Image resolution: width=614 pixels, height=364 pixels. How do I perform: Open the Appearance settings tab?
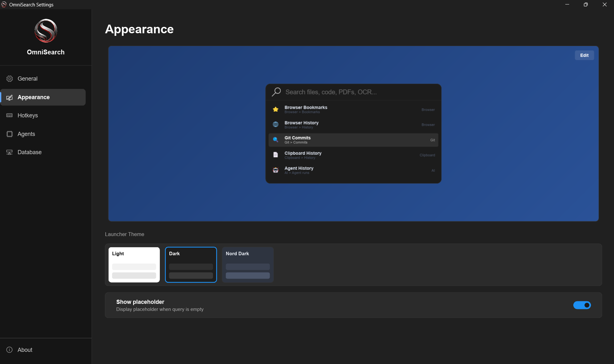pos(43,97)
